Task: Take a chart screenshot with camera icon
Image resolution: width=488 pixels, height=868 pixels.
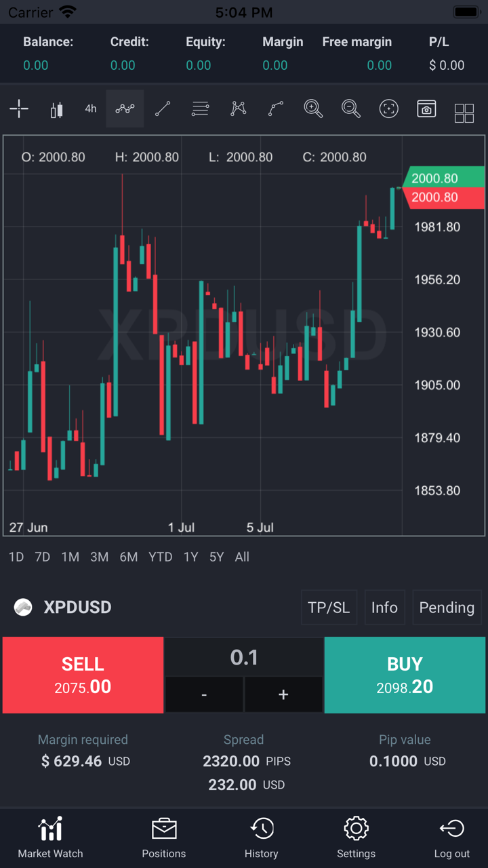Action: click(426, 108)
